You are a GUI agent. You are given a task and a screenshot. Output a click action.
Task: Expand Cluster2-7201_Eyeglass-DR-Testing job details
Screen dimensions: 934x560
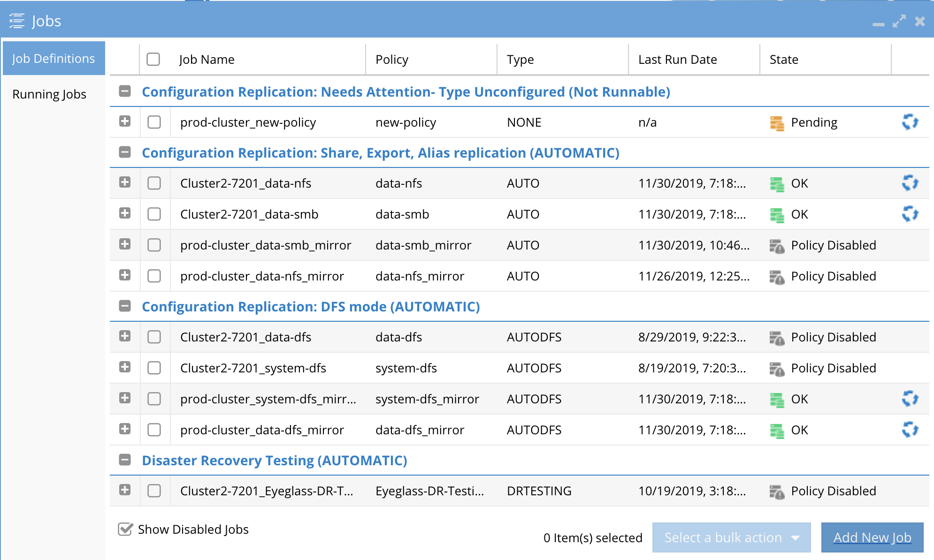pyautogui.click(x=125, y=490)
